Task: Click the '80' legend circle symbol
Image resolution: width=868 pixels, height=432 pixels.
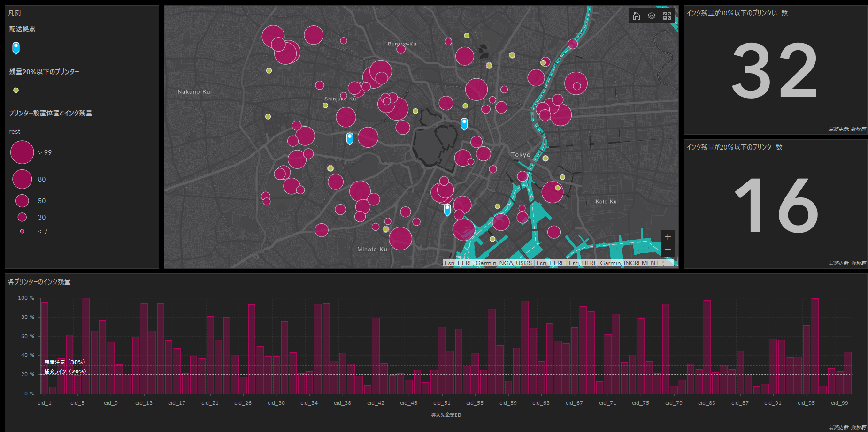Action: (22, 179)
